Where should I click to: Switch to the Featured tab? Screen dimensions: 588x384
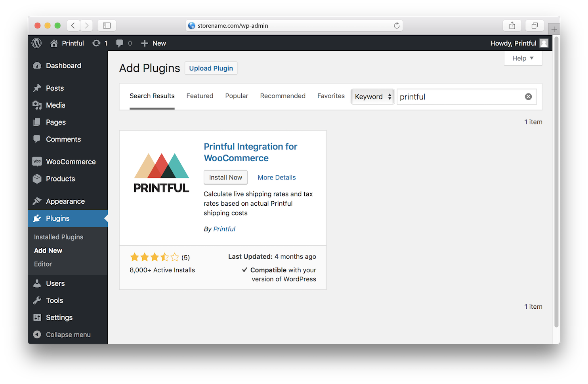(200, 96)
